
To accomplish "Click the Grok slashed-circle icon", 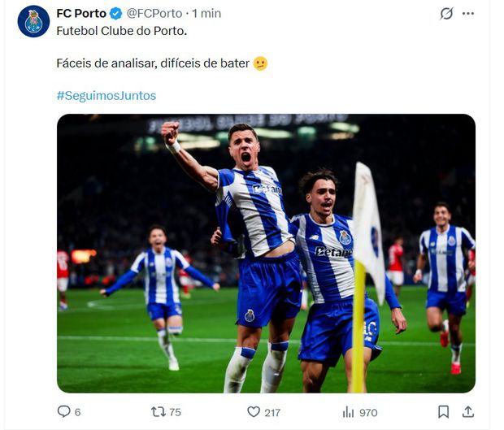I will (446, 14).
